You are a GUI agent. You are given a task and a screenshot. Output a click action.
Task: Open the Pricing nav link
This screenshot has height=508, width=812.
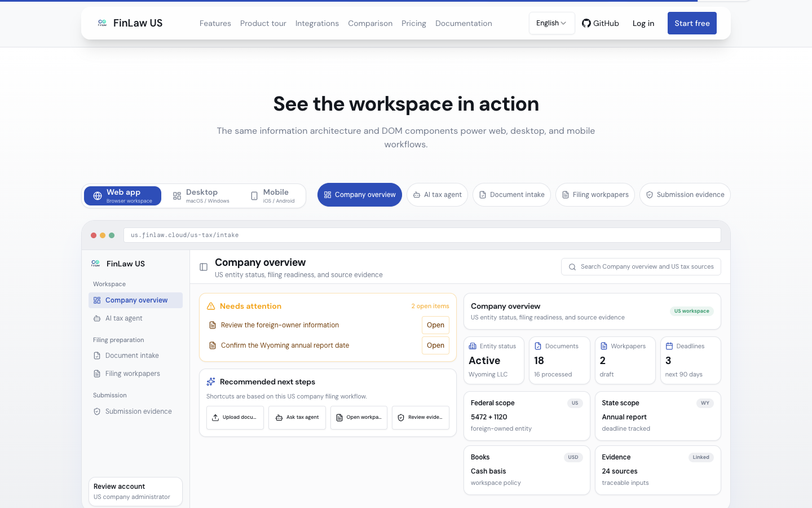point(414,23)
